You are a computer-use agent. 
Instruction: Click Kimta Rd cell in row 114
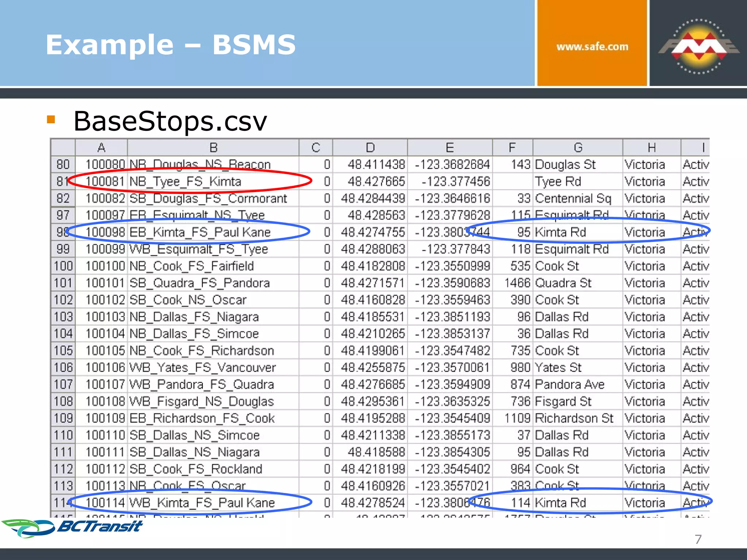[578, 503]
